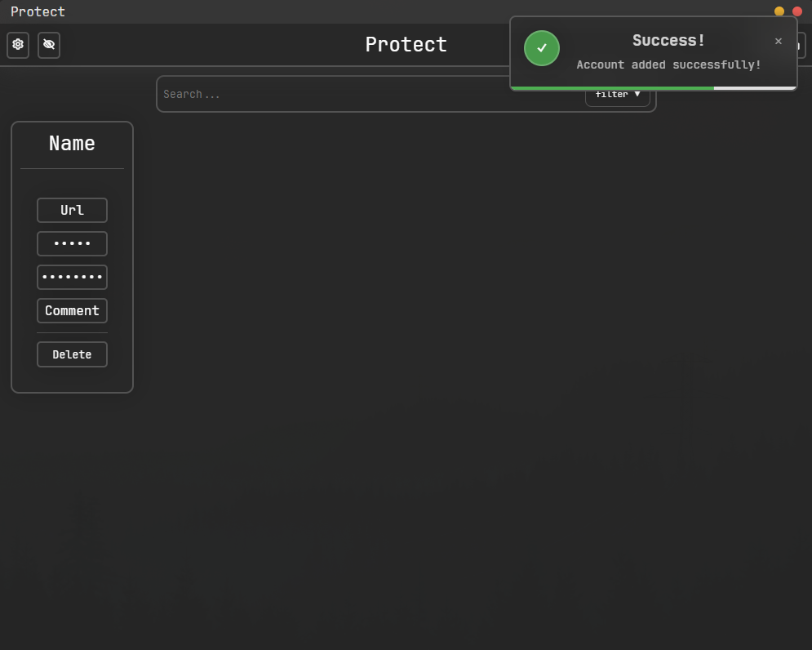Focus the Search input field

367,95
